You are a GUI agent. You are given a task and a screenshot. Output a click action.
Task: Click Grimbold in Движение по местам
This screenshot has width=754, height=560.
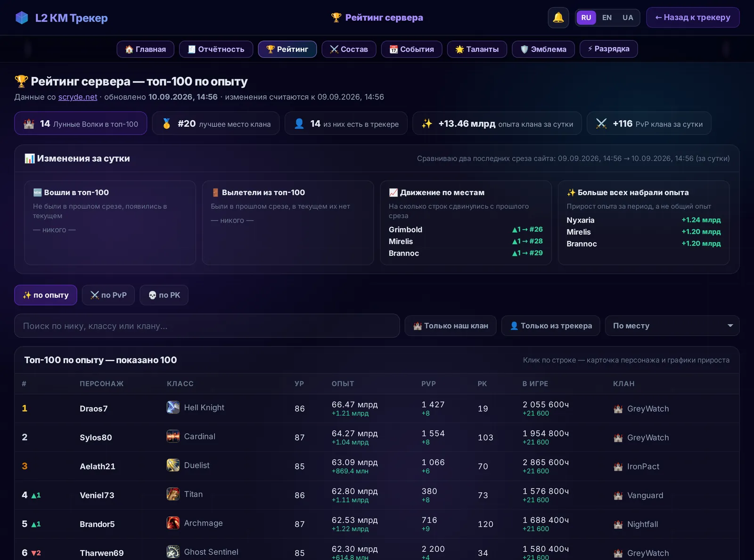pos(405,230)
